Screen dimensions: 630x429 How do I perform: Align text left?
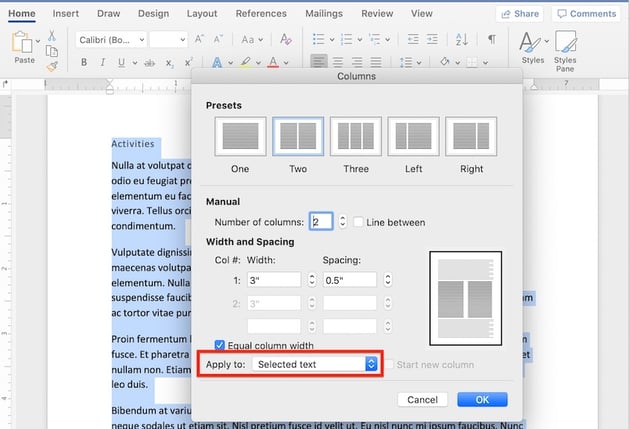pos(319,61)
